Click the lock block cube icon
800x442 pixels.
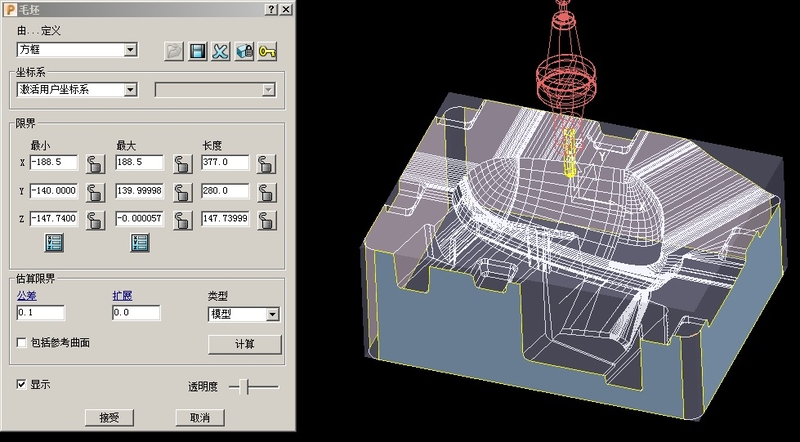[244, 52]
